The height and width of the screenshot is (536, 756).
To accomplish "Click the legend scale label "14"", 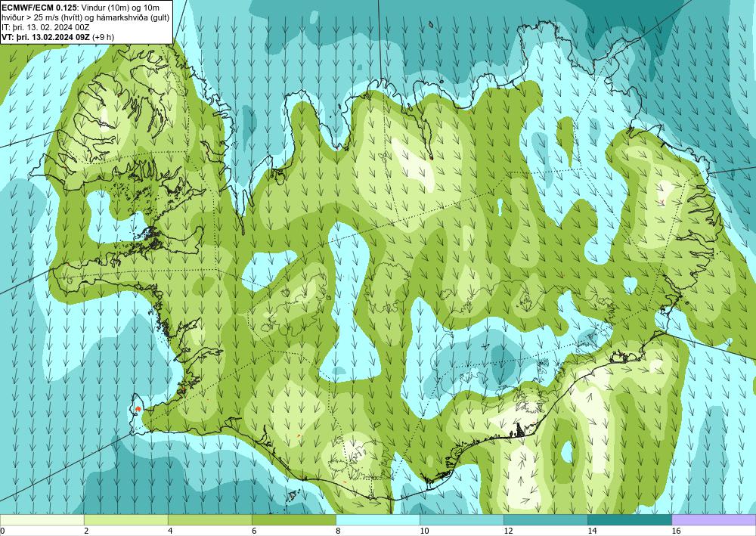I will 592,531.
